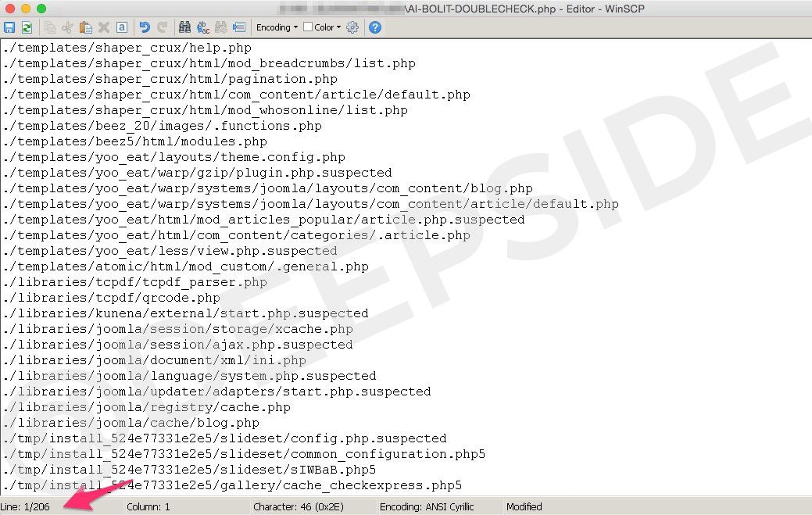Place cursor on the tcpdf/qrcode.php line
This screenshot has width=812, height=515.
click(111, 298)
